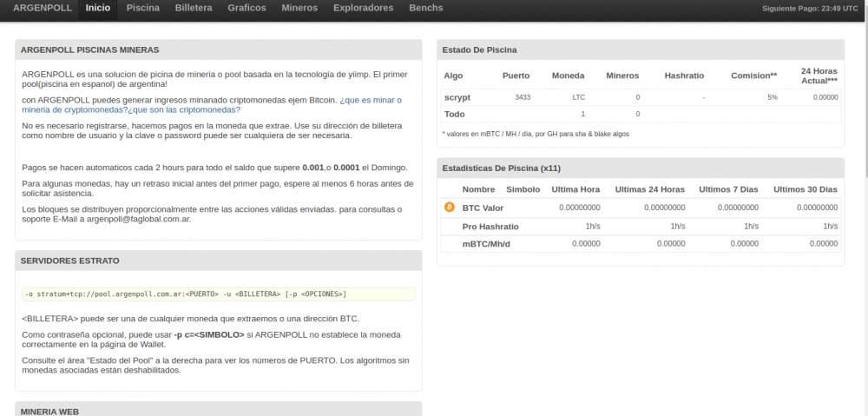
Task: Click the Pro Hashratio row label
Action: tap(490, 226)
